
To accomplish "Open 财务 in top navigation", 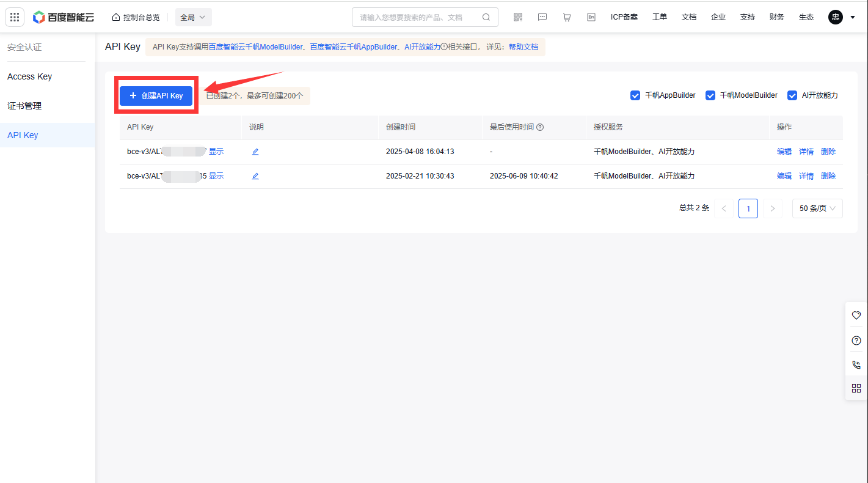I will click(x=777, y=17).
